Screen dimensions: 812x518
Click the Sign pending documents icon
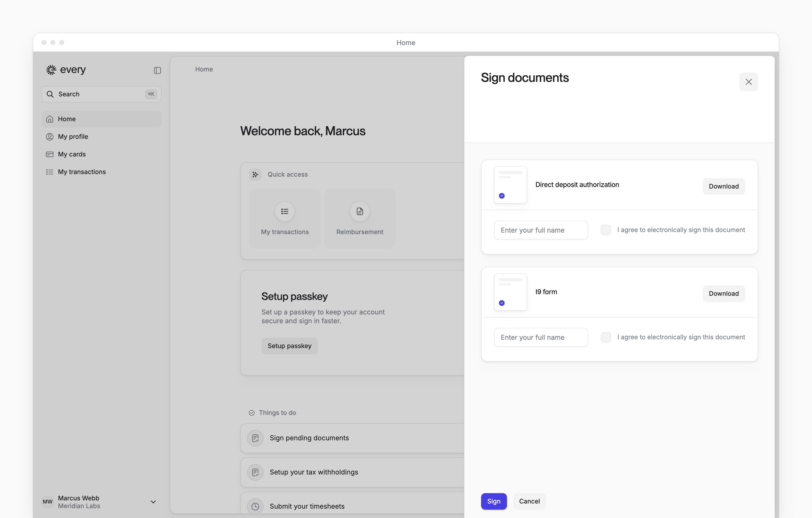point(255,438)
